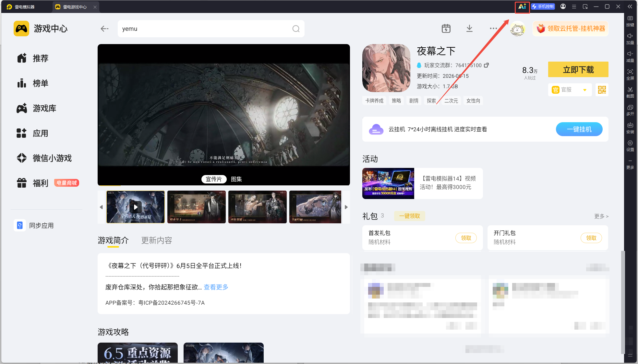Select the 女性向 tag
This screenshot has height=364, width=638.
473,101
